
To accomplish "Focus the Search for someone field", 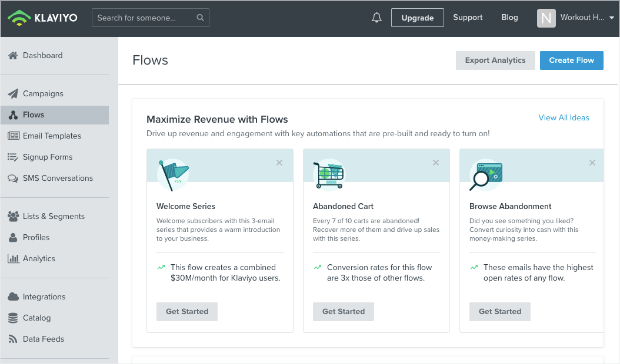I will (151, 18).
